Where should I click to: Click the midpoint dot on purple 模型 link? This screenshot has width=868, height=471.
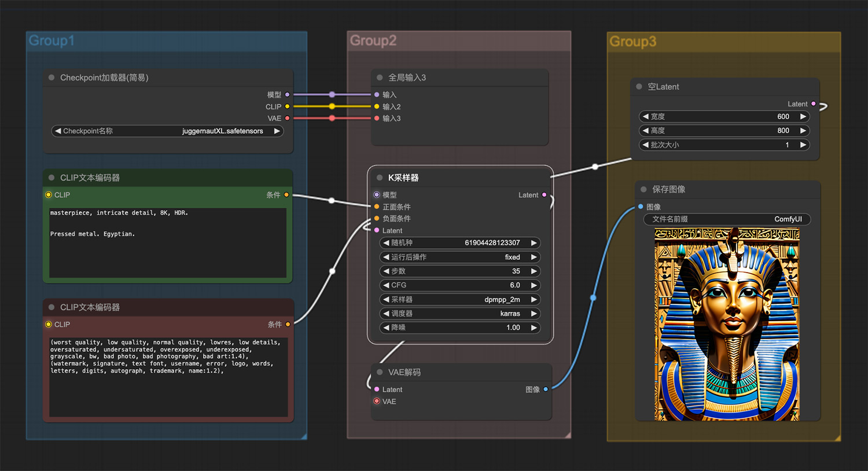point(332,94)
